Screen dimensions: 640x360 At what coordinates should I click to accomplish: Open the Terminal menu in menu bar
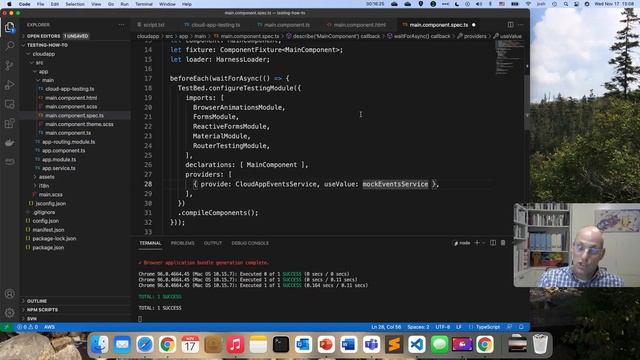pyautogui.click(x=144, y=4)
